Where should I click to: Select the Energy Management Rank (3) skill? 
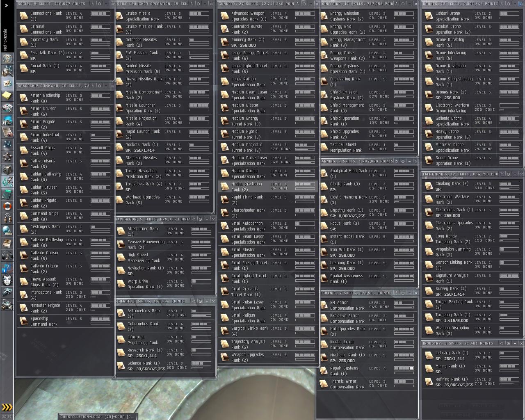click(368, 42)
